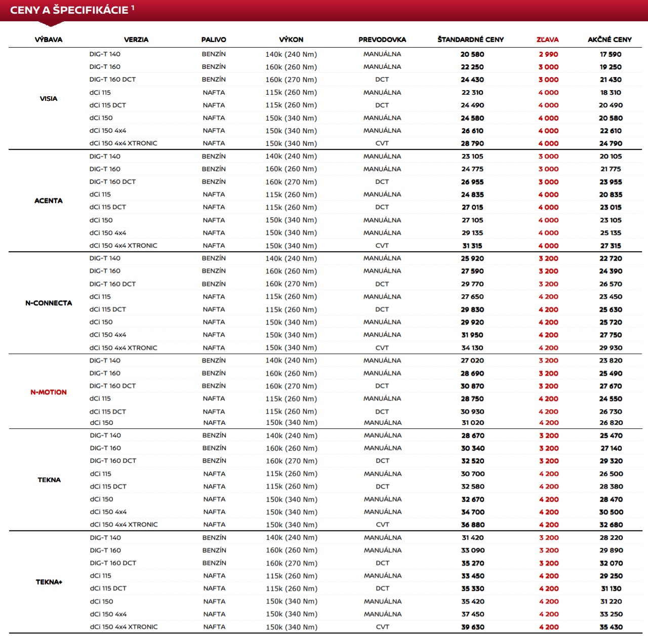Select standard price 26 610
Image resolution: width=648 pixels, height=644 pixels.
pyautogui.click(x=472, y=131)
